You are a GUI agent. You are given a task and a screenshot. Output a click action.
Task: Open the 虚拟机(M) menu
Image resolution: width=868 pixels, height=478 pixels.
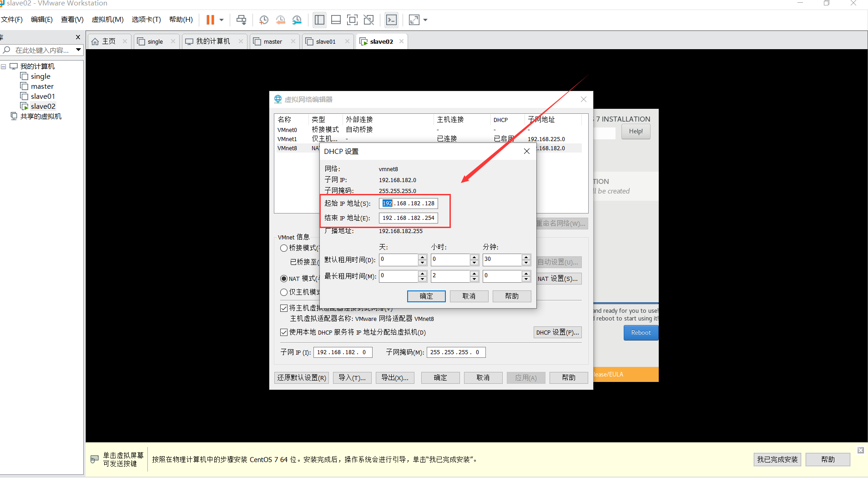[x=107, y=20]
